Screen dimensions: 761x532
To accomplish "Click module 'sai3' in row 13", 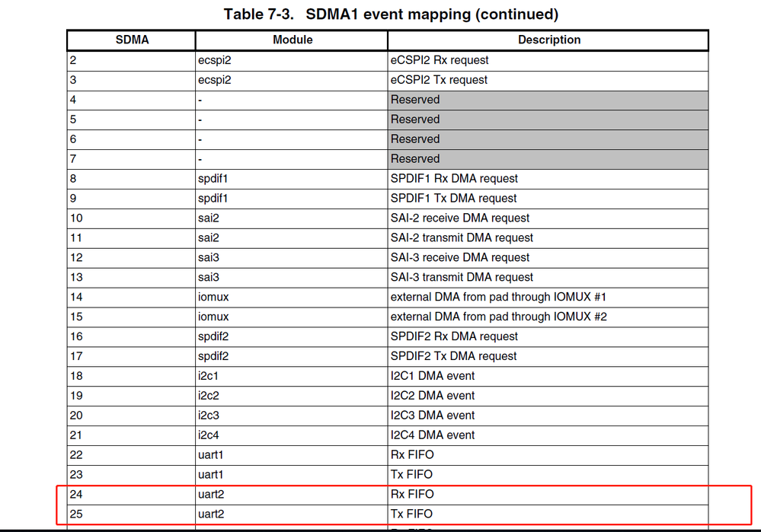I will click(209, 277).
